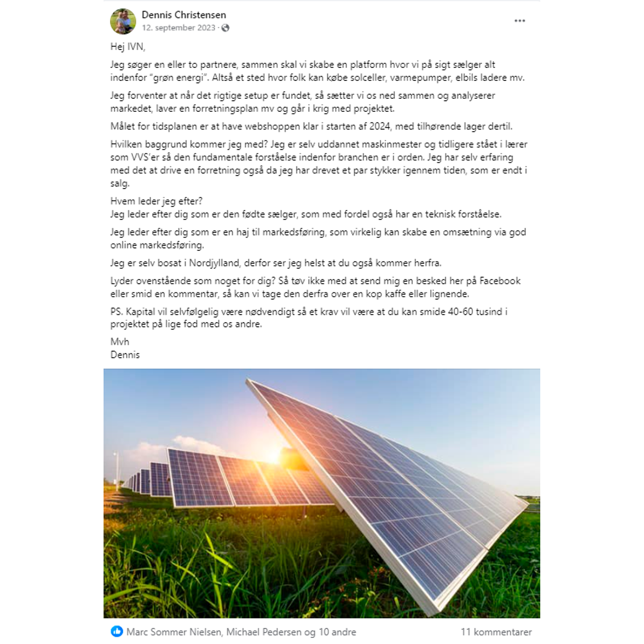Click the "Hvilken baggrund kommer jeg med?" paragraph
The image size is (644, 644).
(x=318, y=164)
